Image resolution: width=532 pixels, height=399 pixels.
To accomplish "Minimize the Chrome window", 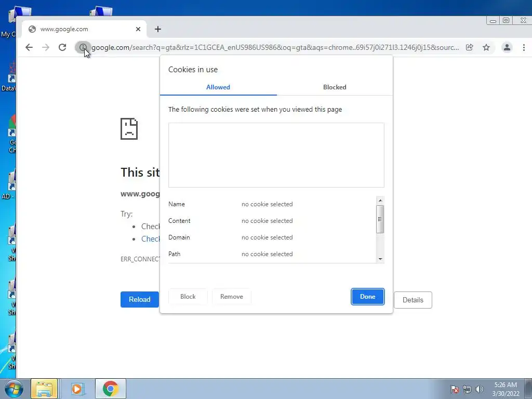I will [493, 21].
